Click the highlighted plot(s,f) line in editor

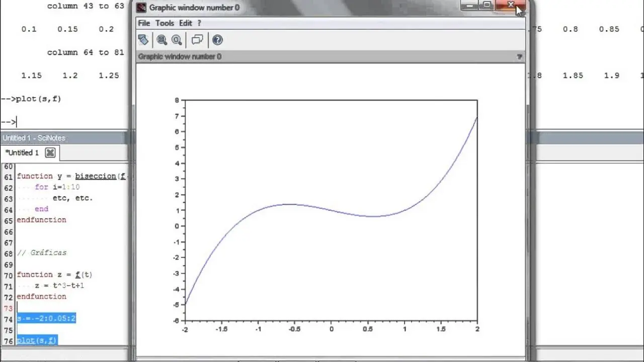click(x=37, y=340)
